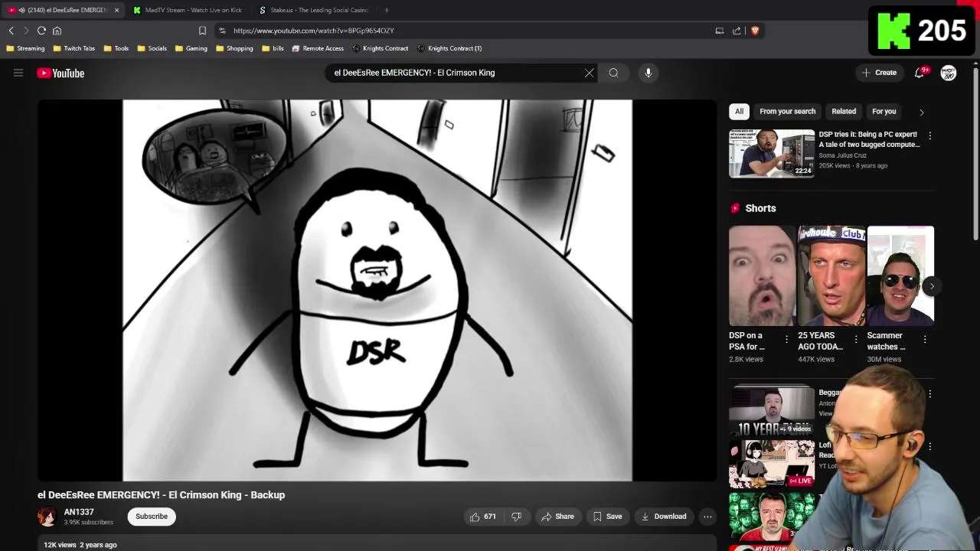Select the From your search chip
This screenshot has width=980, height=551.
(x=787, y=112)
